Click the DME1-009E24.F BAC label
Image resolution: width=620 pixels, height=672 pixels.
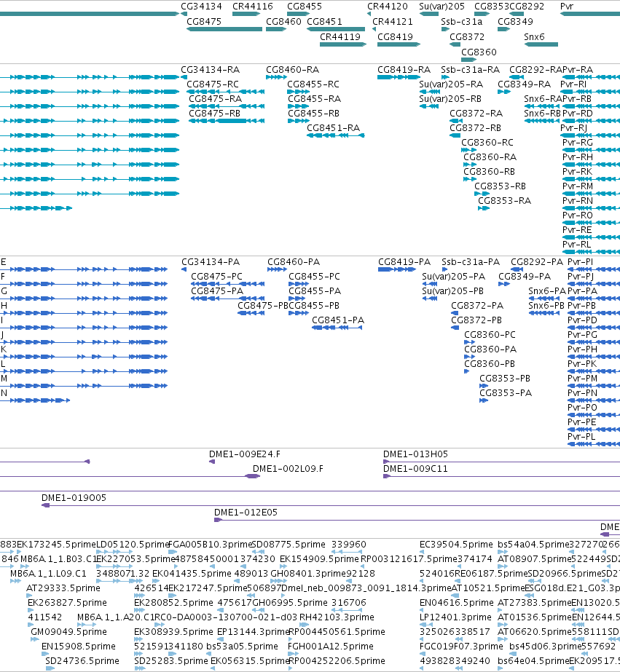(245, 454)
